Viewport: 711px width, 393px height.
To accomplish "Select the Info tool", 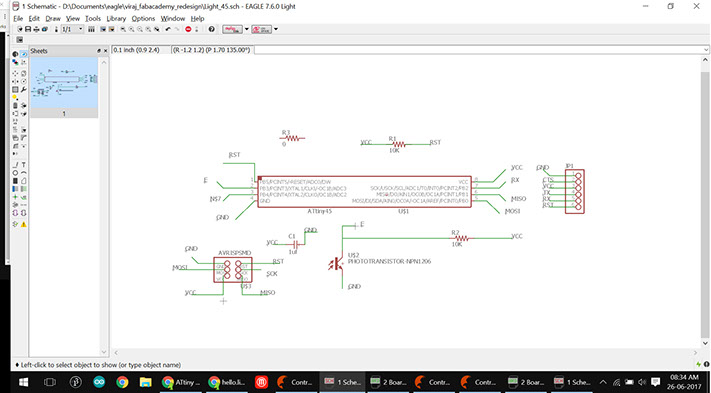I will 15,54.
